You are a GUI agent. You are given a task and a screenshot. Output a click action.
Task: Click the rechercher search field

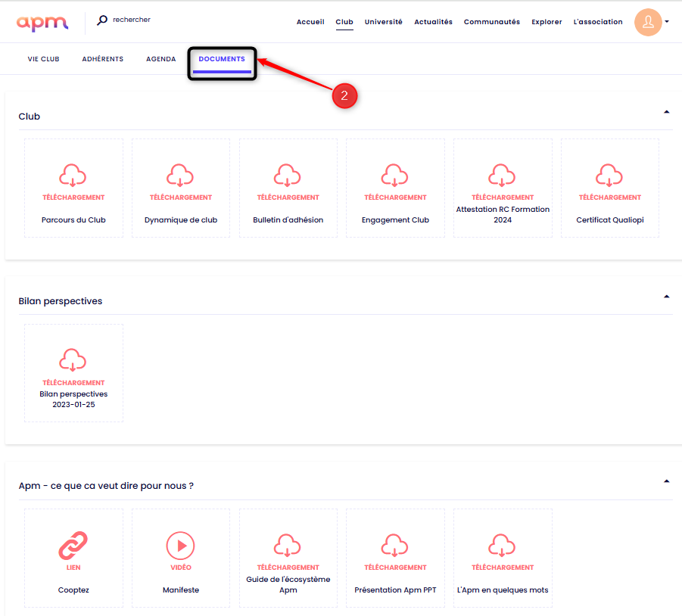pos(132,20)
